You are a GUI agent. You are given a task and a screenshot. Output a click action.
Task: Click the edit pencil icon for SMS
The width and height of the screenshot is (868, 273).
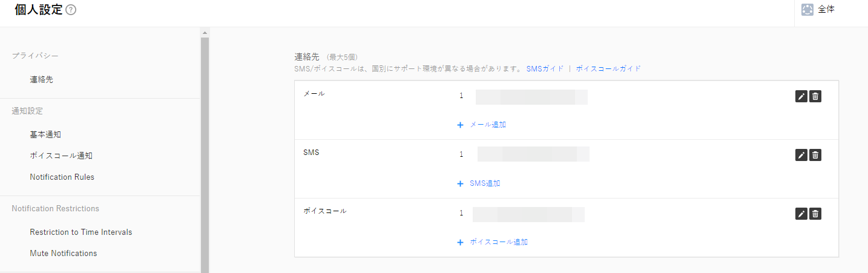tap(801, 155)
